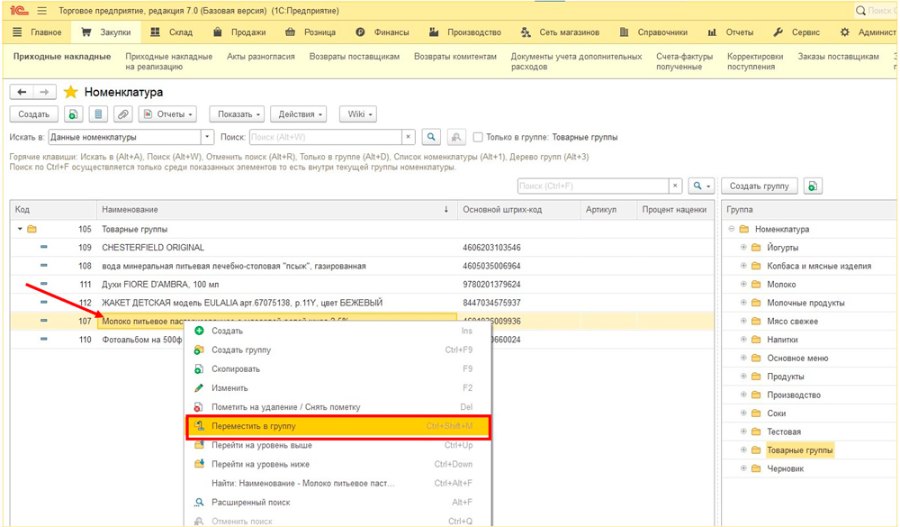Open Возвраты поставщикам link
The height and width of the screenshot is (527, 900).
(x=354, y=56)
